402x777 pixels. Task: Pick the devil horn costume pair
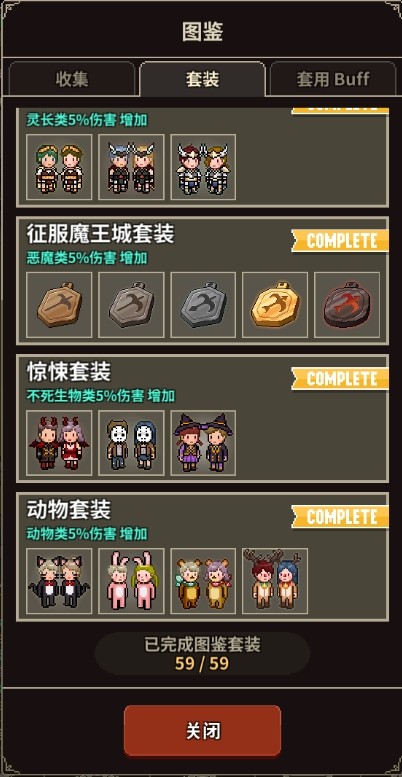point(59,443)
